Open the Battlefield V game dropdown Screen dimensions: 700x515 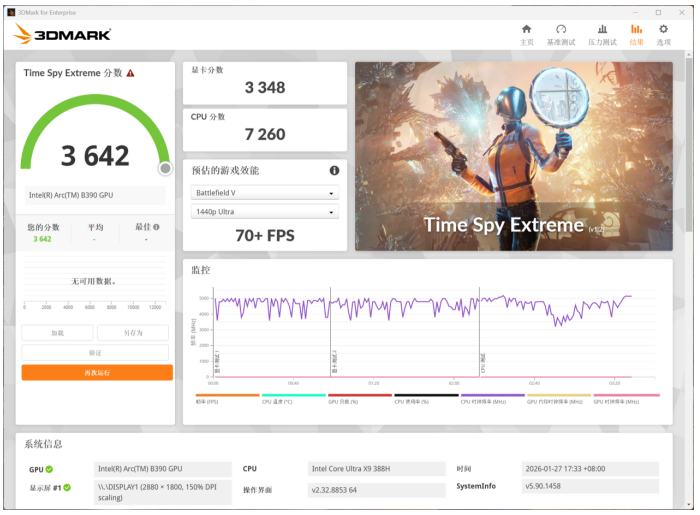[265, 192]
